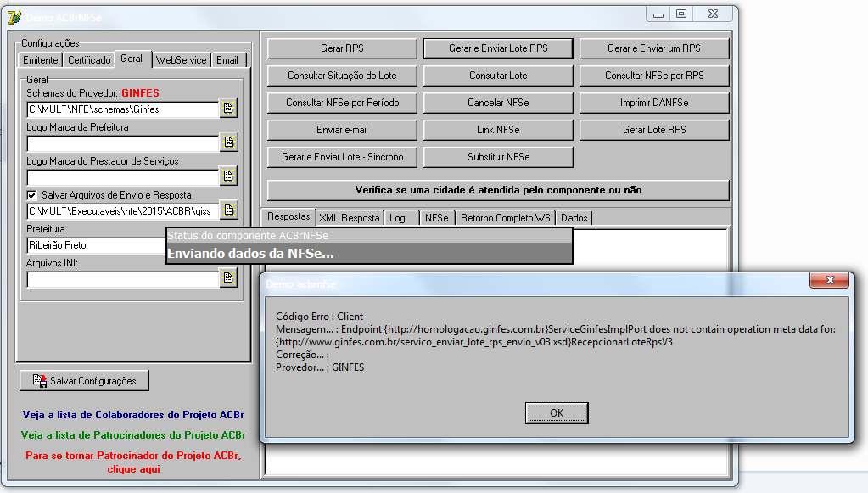
Task: Click the Schemas do Provedor path field
Action: [122, 109]
